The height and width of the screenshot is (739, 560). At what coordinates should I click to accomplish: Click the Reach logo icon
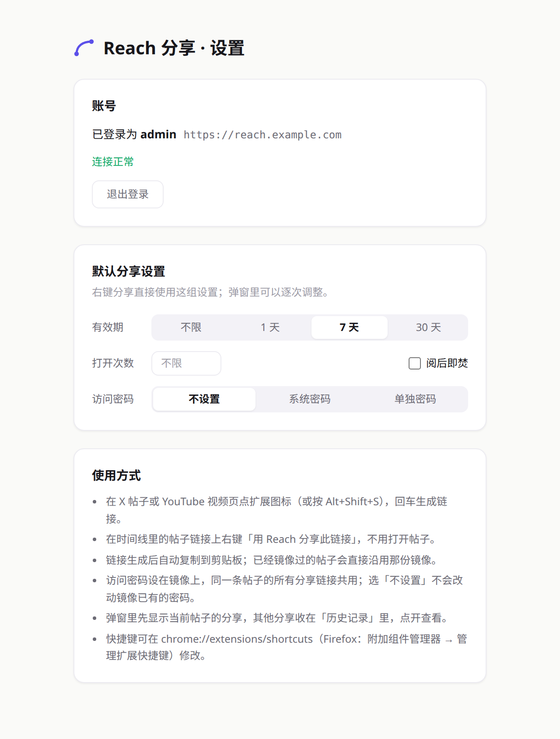point(84,48)
